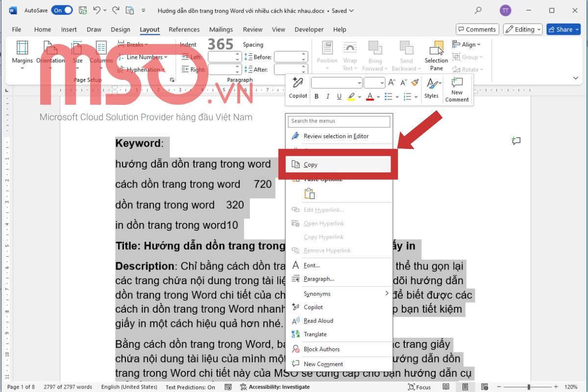Viewport: 588px width, 392px height.
Task: Open the Editing mode dropdown
Action: click(523, 29)
